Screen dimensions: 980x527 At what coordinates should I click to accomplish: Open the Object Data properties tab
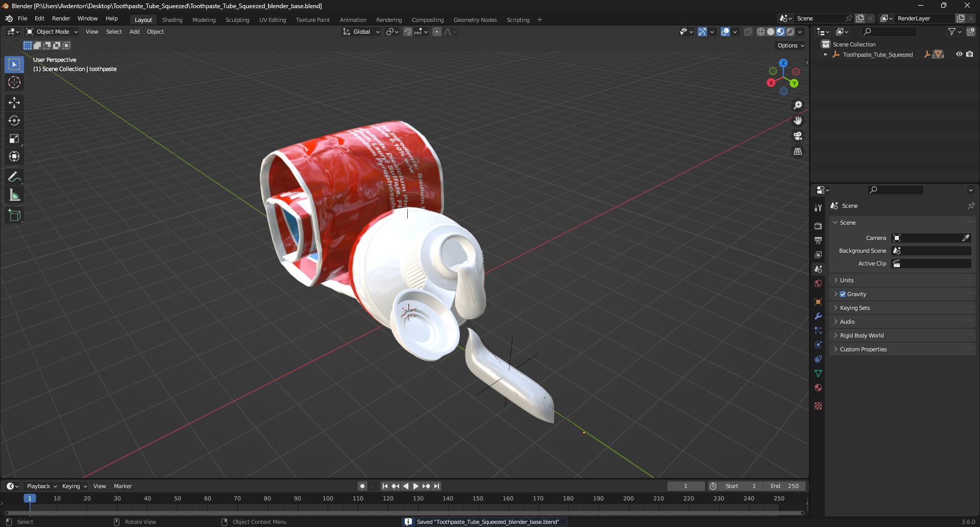tap(818, 373)
